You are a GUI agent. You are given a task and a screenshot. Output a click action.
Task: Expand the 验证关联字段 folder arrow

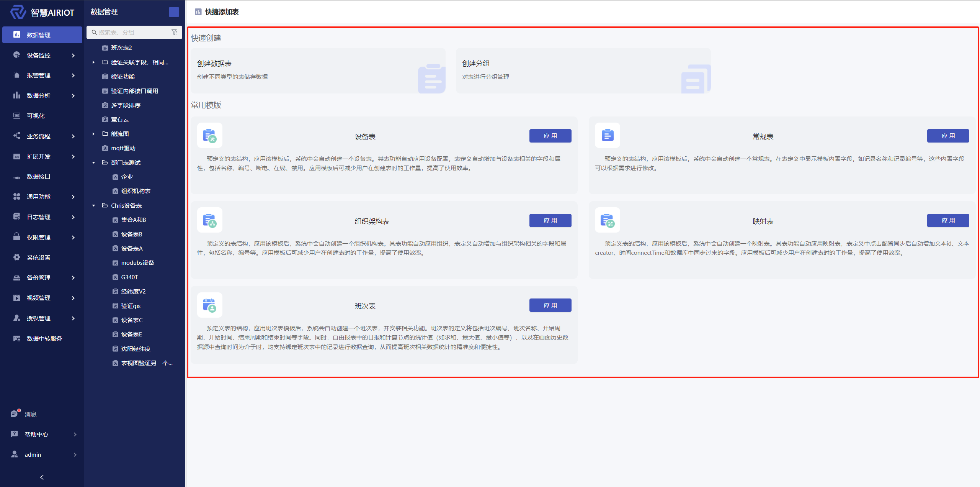(x=93, y=62)
